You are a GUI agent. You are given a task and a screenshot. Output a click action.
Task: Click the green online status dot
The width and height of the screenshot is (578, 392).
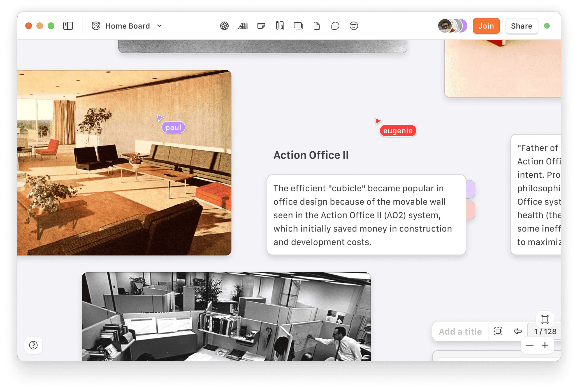[x=547, y=26]
